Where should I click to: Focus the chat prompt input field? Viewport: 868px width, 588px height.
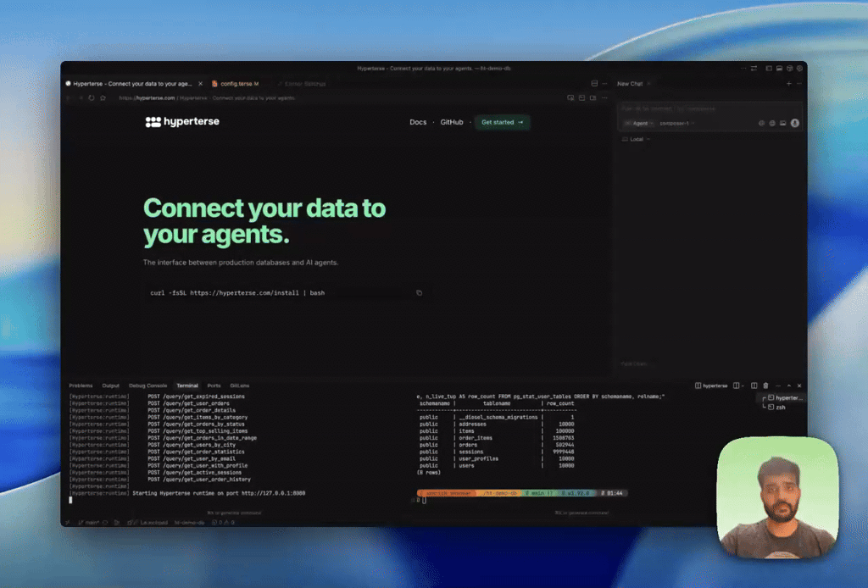click(709, 109)
